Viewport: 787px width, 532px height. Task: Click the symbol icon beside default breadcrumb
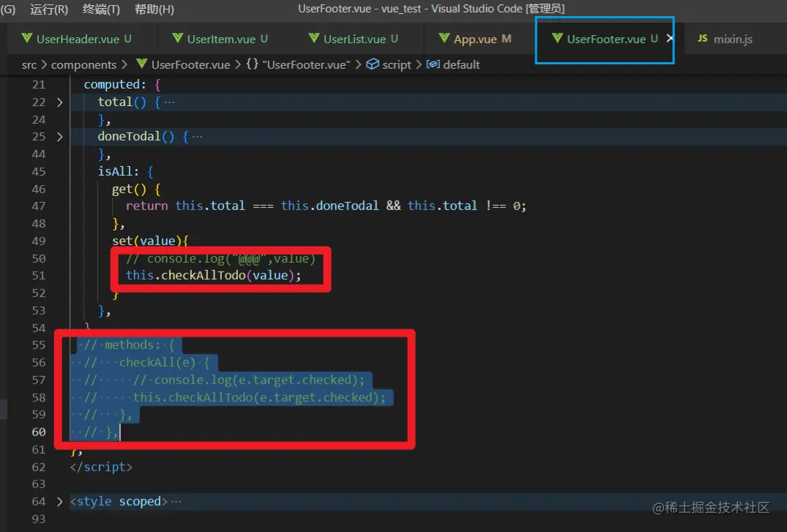point(433,64)
